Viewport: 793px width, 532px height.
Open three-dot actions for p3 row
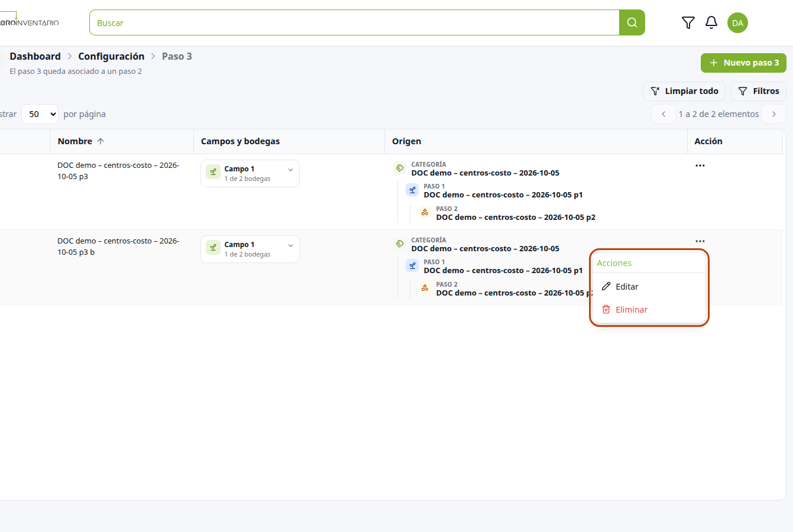tap(700, 166)
